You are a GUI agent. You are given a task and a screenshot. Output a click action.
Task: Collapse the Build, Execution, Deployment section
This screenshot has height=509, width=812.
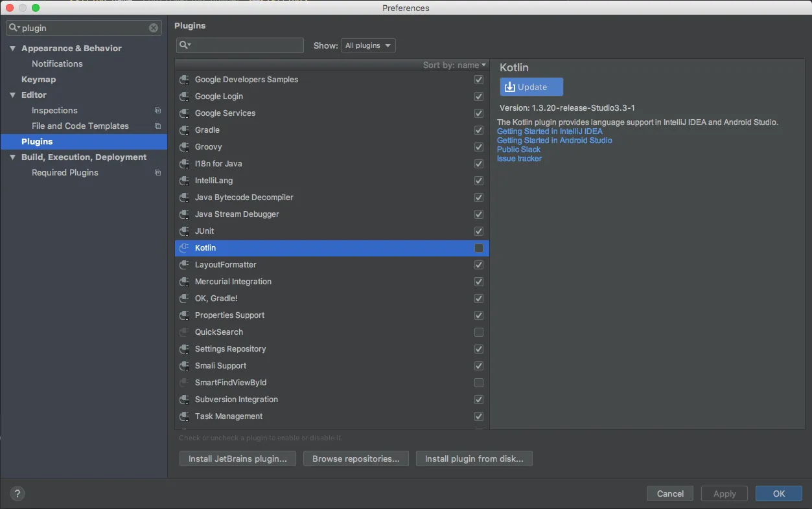coord(12,157)
